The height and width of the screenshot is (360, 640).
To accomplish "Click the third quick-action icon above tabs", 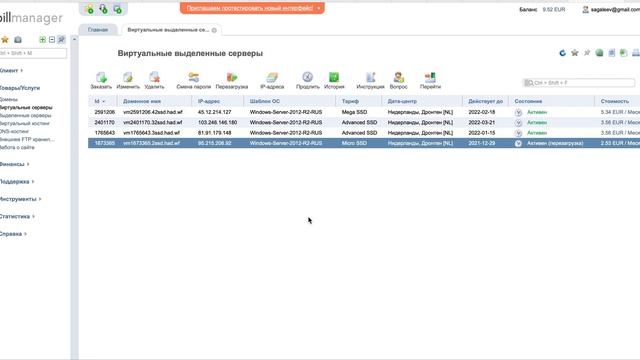I will click(118, 9).
